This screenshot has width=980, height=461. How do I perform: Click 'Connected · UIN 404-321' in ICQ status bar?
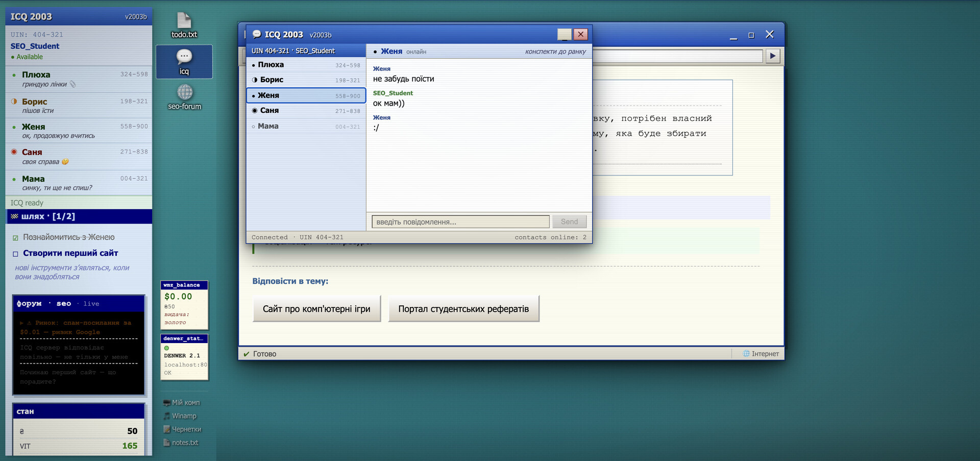point(297,237)
